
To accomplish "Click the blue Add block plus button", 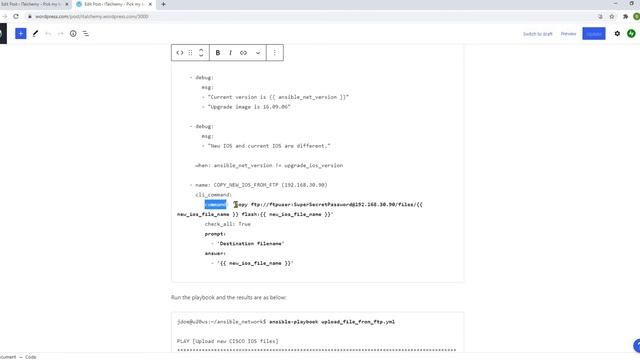I will click(x=20, y=33).
